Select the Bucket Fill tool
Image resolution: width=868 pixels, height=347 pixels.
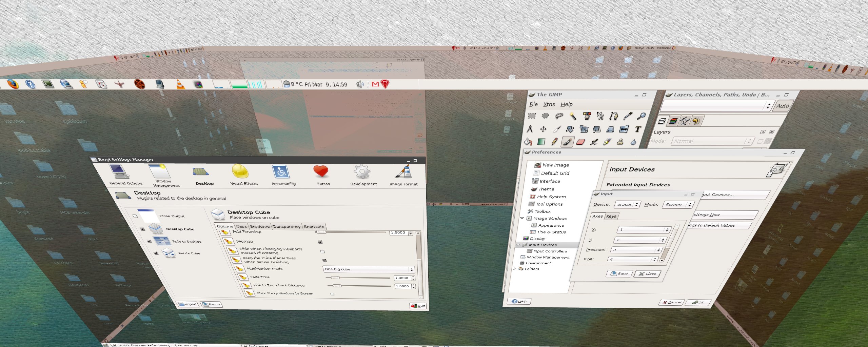pyautogui.click(x=528, y=142)
